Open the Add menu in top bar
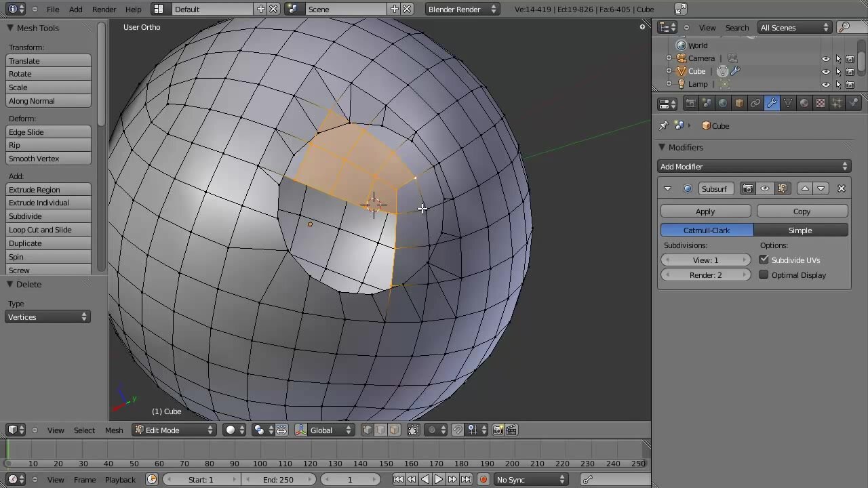 tap(76, 9)
